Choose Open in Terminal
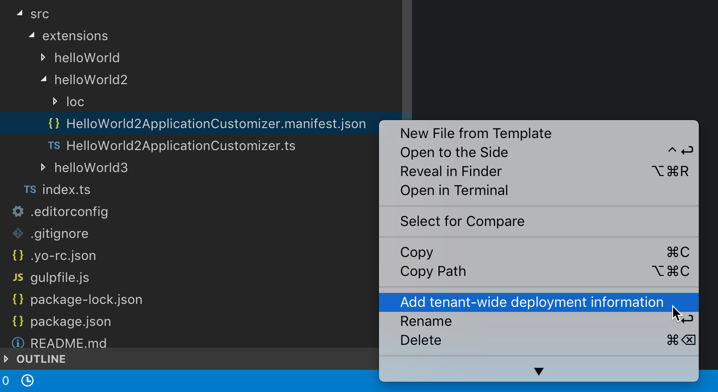718x392 pixels. pyautogui.click(x=538, y=190)
